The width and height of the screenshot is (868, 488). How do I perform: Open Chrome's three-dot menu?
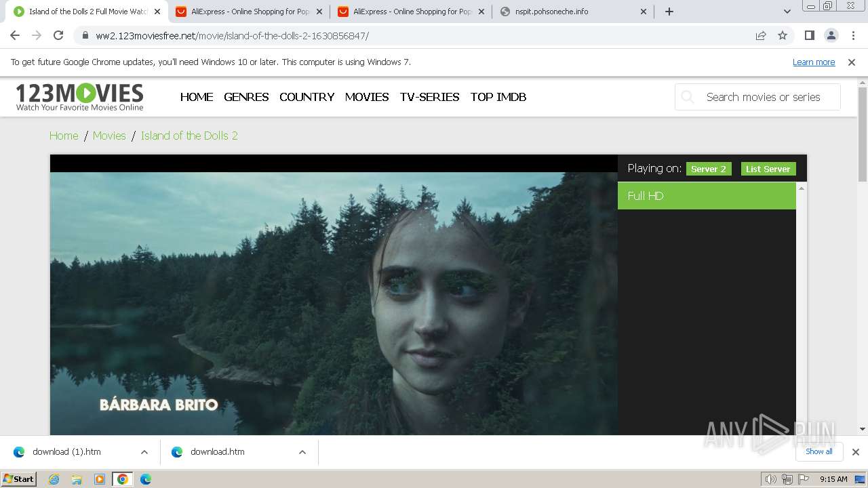(852, 35)
